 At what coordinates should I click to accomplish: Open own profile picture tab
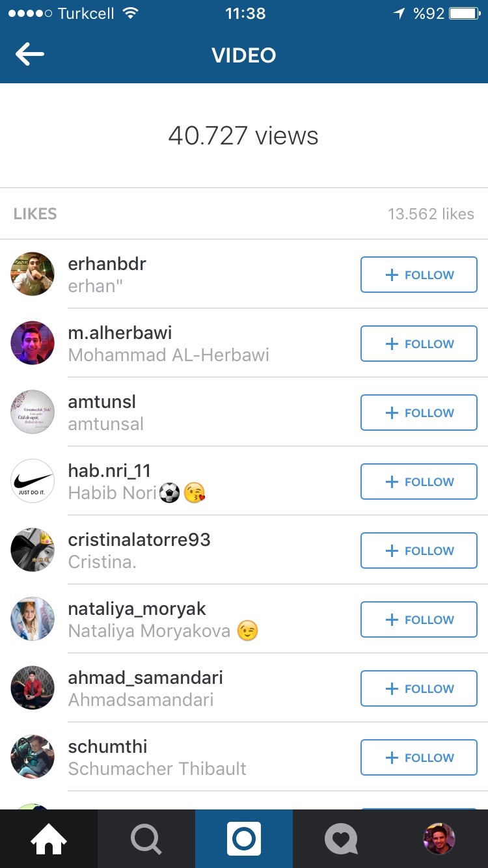click(439, 839)
